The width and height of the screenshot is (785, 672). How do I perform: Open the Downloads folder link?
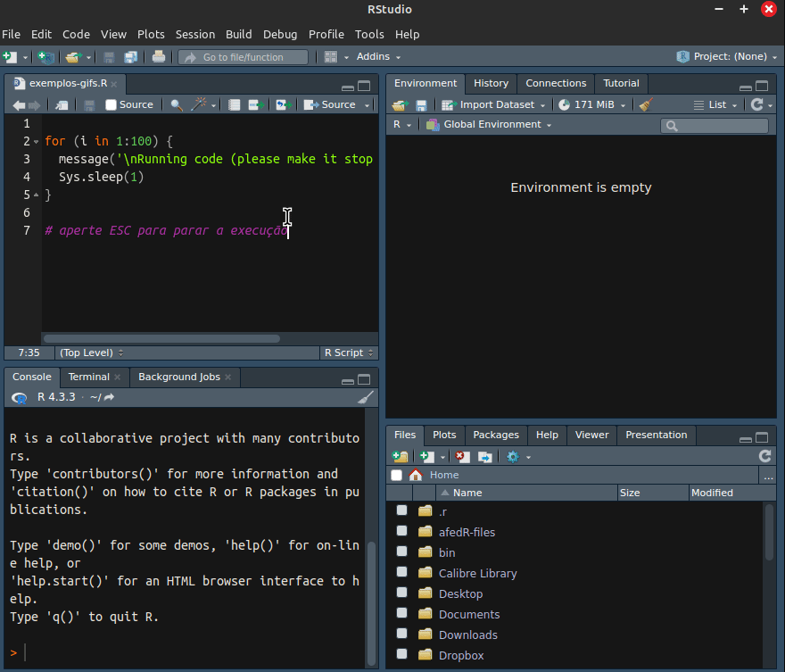(x=467, y=635)
